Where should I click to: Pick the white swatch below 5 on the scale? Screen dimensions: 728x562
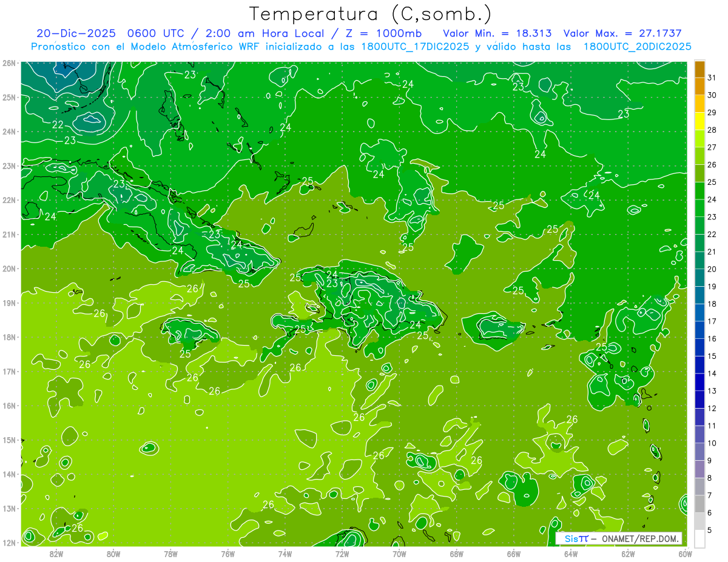click(x=699, y=538)
